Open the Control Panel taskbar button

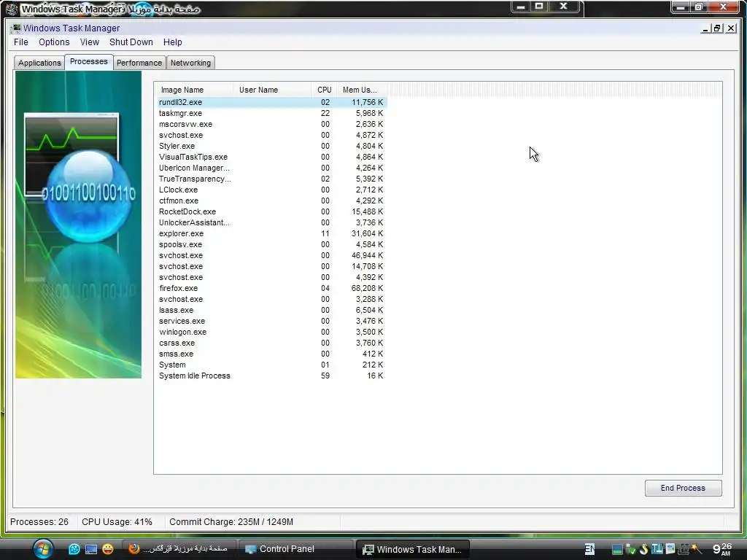point(296,549)
